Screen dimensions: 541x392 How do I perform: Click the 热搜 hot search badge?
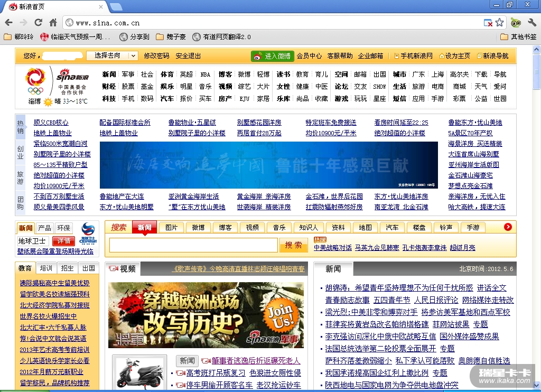(x=320, y=239)
